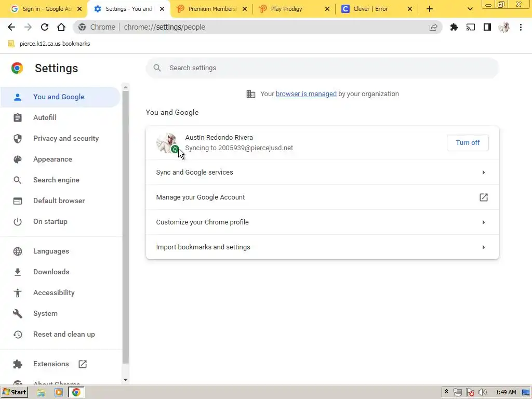Open the new tab plus button

pyautogui.click(x=430, y=9)
